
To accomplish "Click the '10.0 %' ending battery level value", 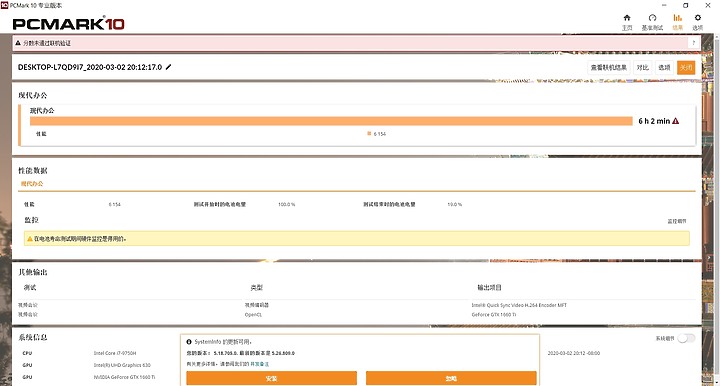I will click(455, 204).
